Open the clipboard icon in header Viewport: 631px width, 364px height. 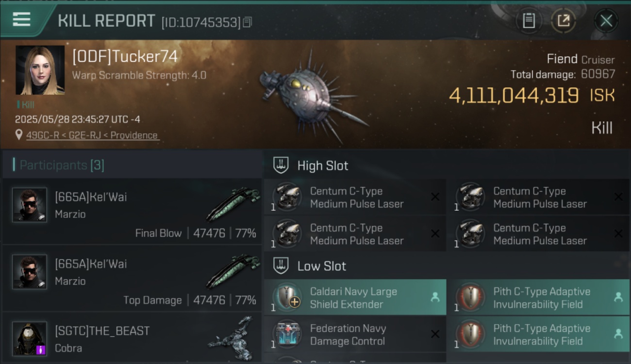(x=529, y=21)
